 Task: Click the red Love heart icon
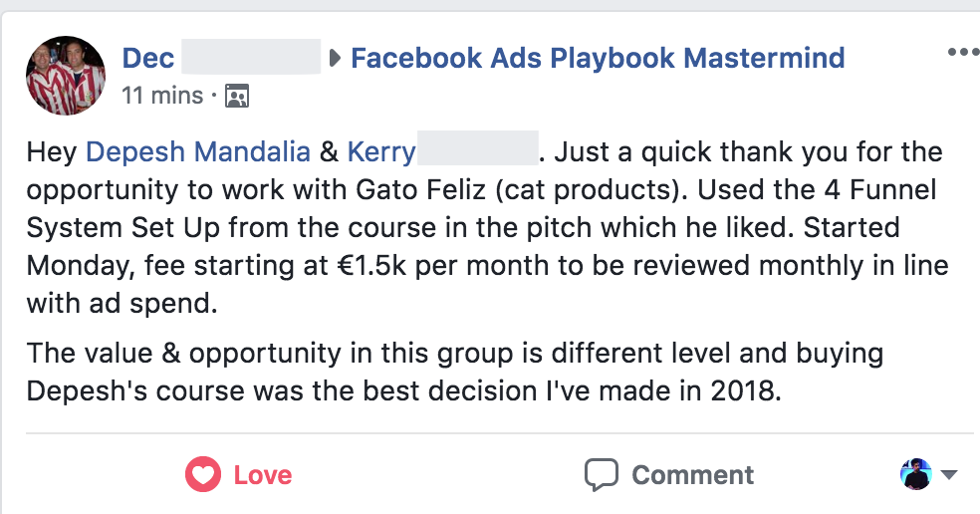202,474
